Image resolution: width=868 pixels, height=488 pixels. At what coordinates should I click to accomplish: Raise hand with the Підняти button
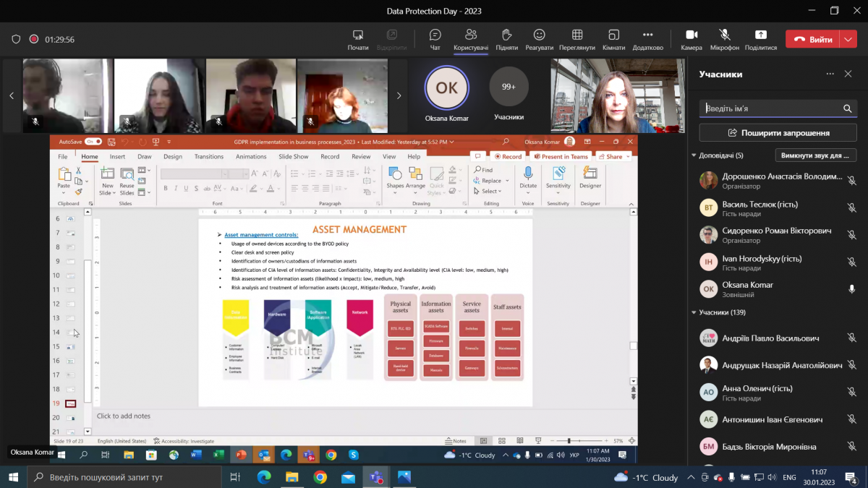tap(507, 39)
